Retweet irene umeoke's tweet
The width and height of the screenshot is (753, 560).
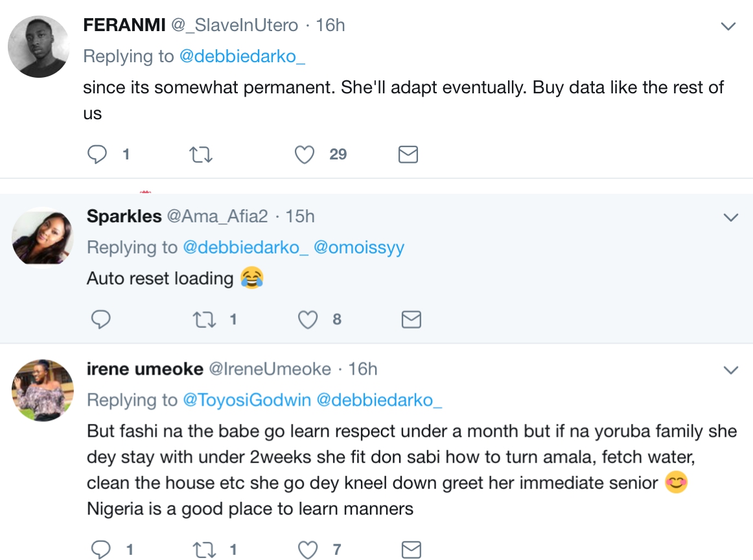point(203,550)
